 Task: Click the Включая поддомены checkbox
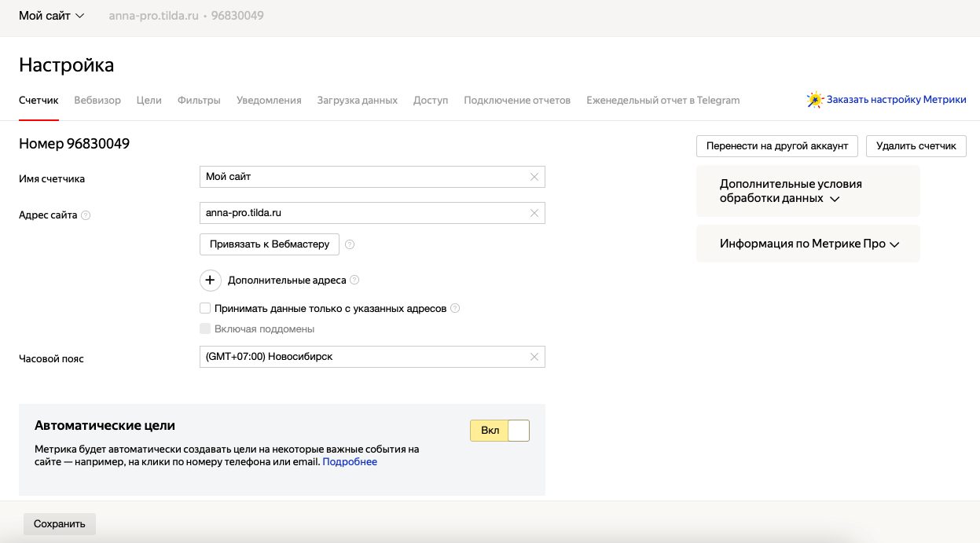[205, 329]
